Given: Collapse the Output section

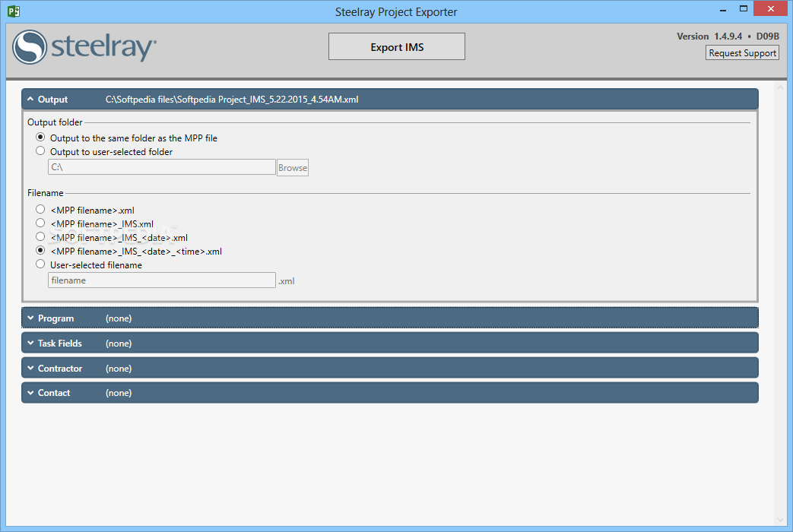Looking at the screenshot, I should click(390, 99).
